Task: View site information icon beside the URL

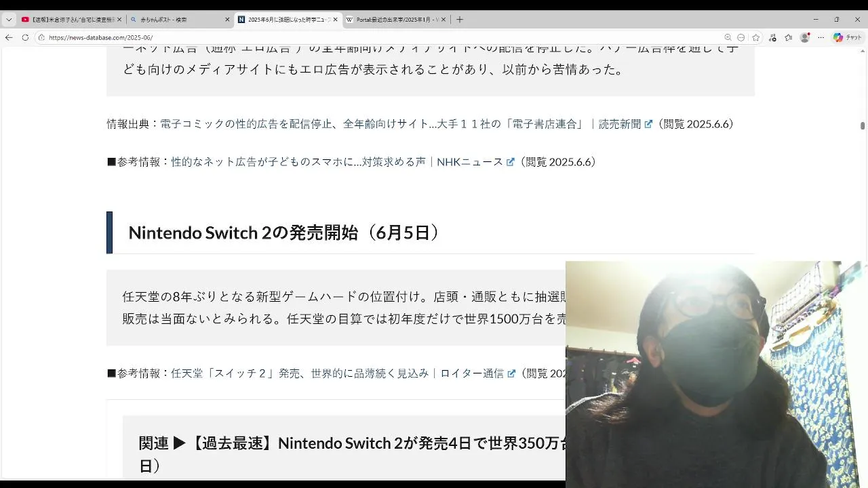Action: tap(41, 37)
